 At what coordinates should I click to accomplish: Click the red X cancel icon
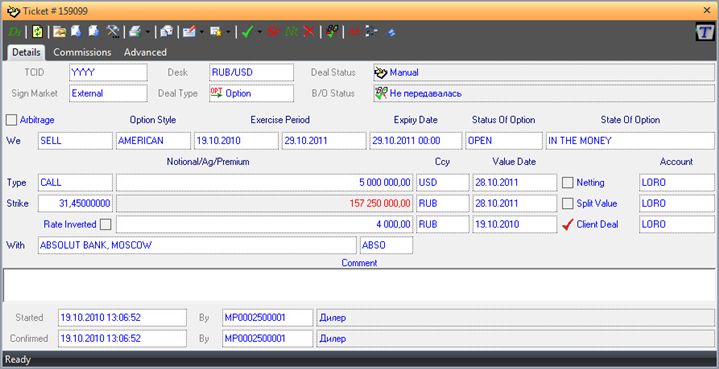click(x=310, y=32)
